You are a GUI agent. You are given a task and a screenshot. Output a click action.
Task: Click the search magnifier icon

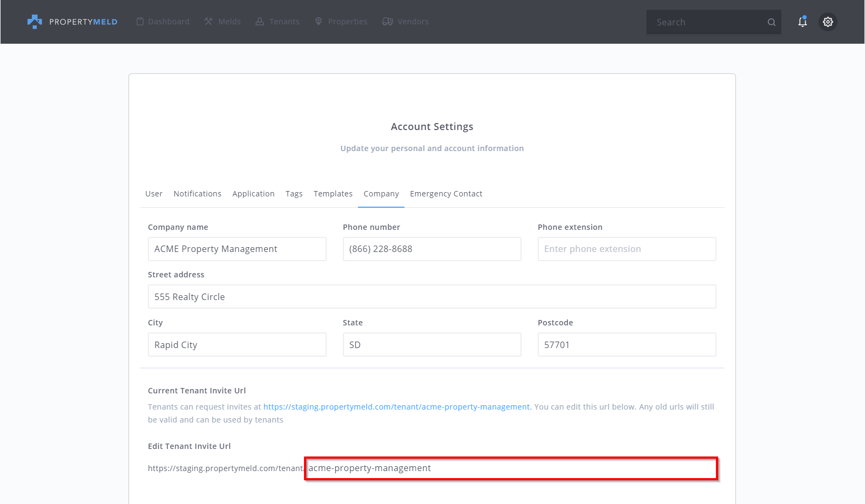point(772,22)
